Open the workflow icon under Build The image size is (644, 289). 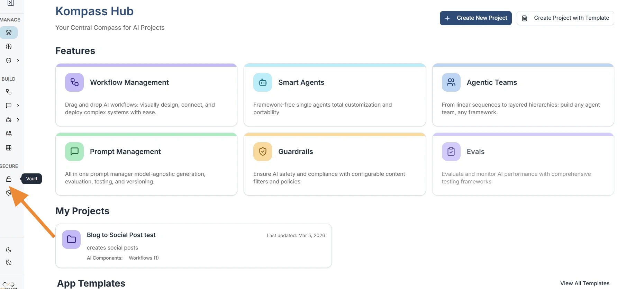pos(9,92)
